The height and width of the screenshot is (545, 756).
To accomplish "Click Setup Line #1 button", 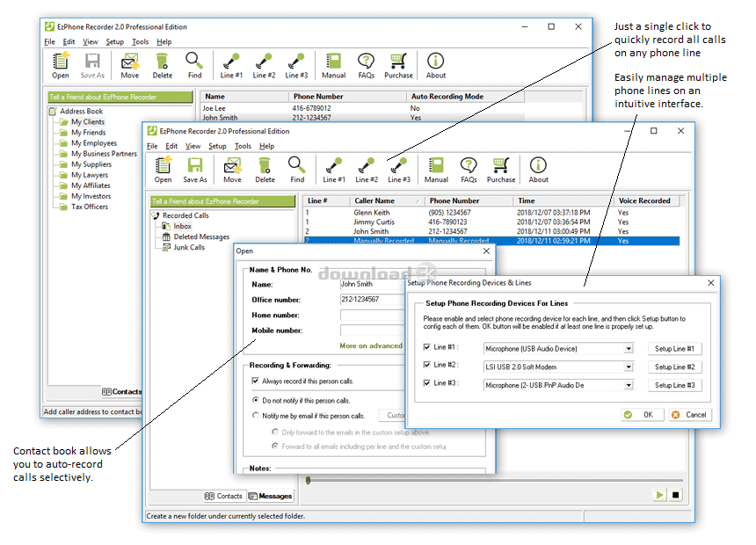I will (674, 349).
